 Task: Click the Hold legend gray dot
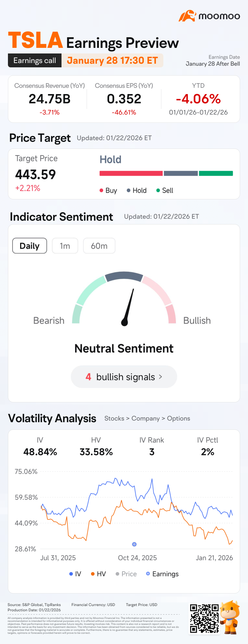[x=129, y=190]
